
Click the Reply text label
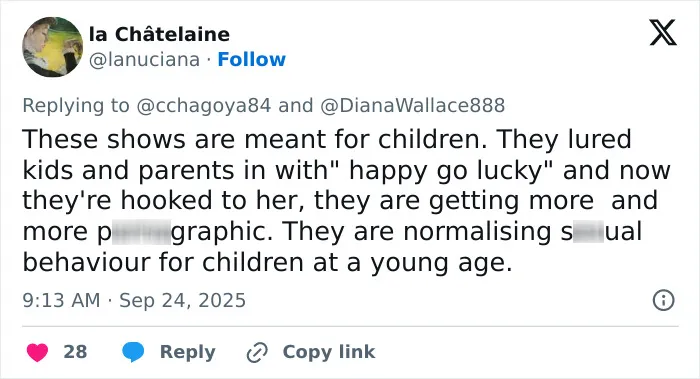pos(188,352)
